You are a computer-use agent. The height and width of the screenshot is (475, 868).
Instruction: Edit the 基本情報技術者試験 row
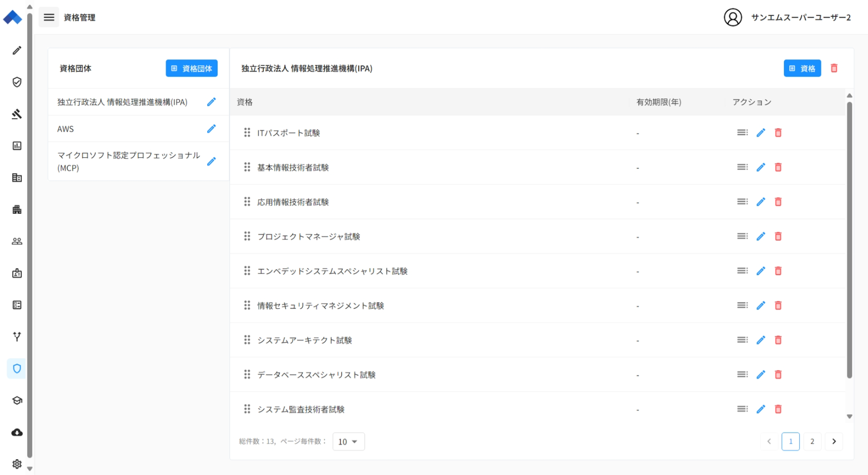click(761, 167)
